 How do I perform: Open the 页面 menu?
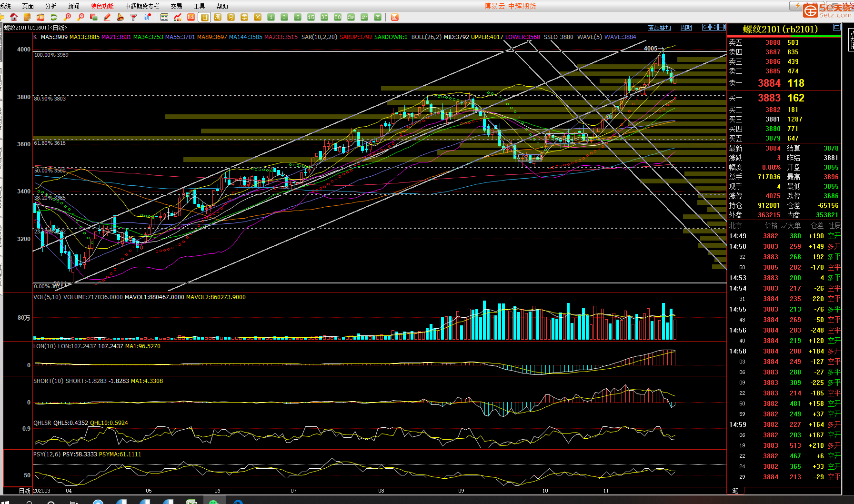pyautogui.click(x=28, y=6)
